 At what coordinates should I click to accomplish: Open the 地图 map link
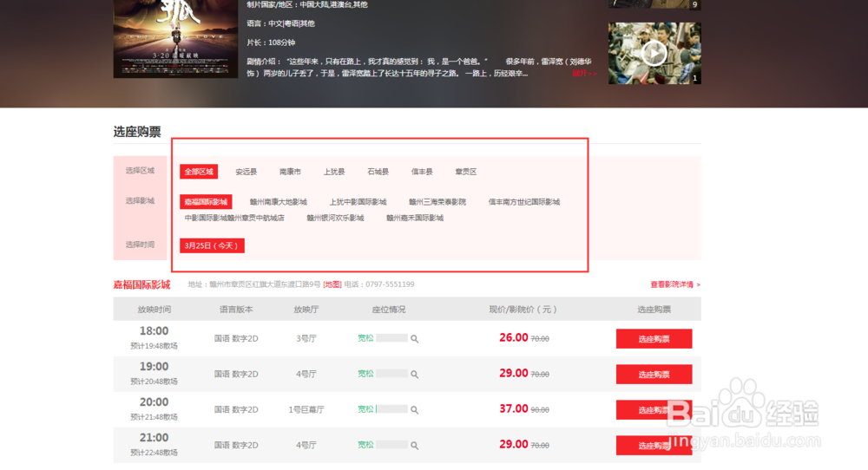[332, 284]
